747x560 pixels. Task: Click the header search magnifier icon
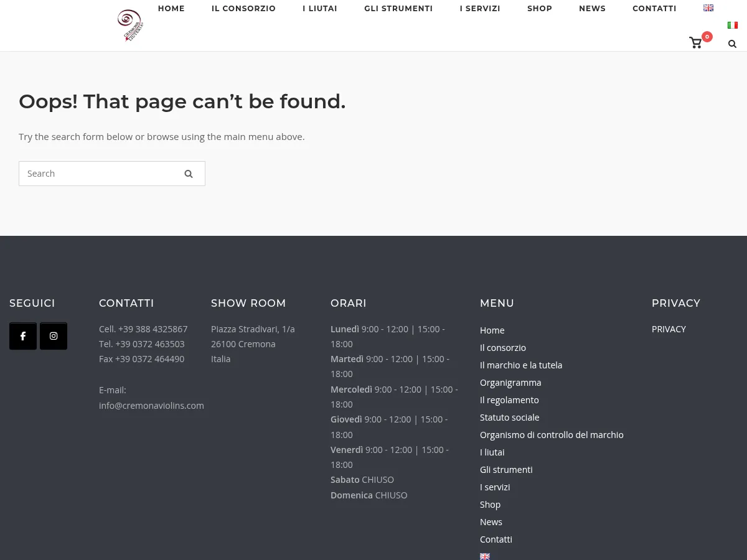[732, 44]
